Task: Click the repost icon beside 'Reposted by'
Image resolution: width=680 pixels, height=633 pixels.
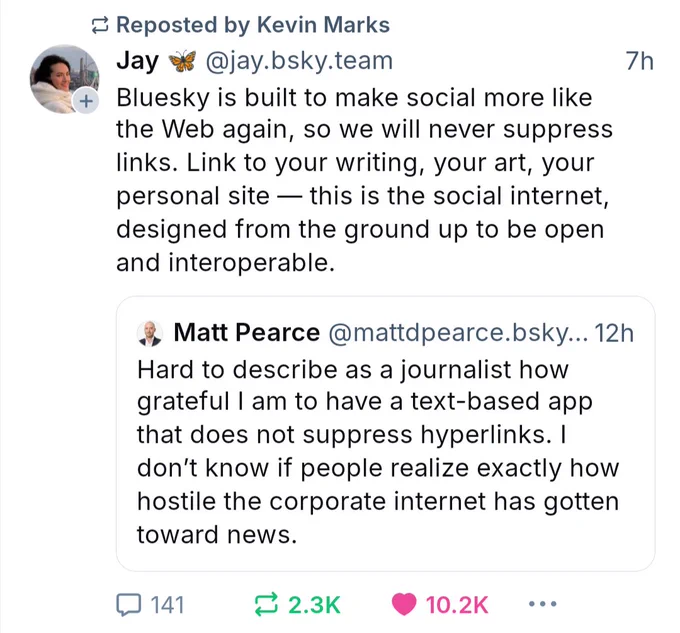Action: coord(100,25)
